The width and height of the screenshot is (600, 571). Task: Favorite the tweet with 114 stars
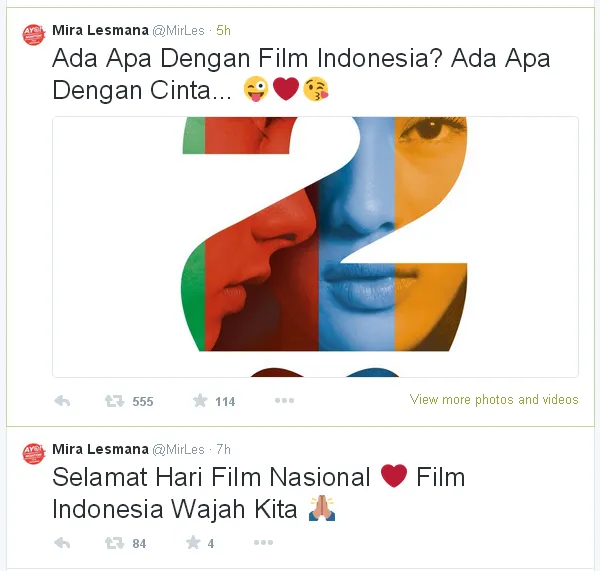click(200, 401)
